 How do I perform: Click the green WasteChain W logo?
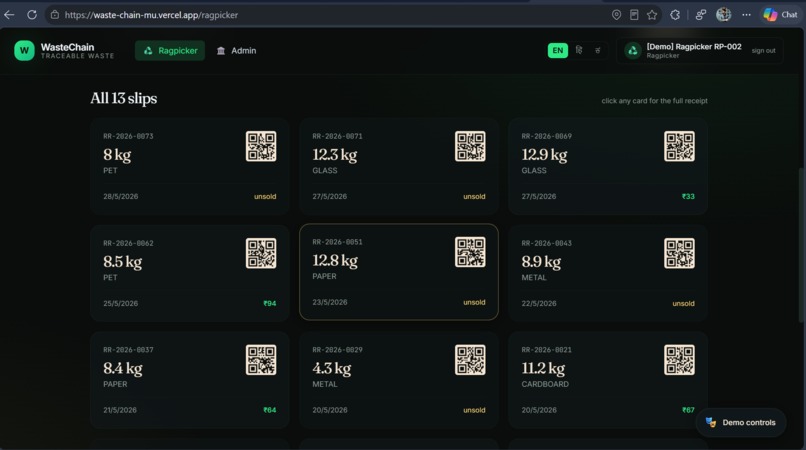(24, 50)
